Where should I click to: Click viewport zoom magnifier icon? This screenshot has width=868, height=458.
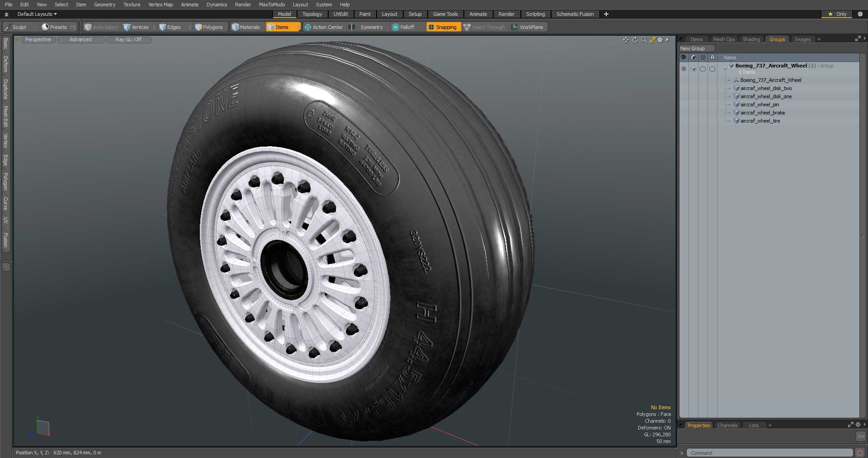(644, 40)
